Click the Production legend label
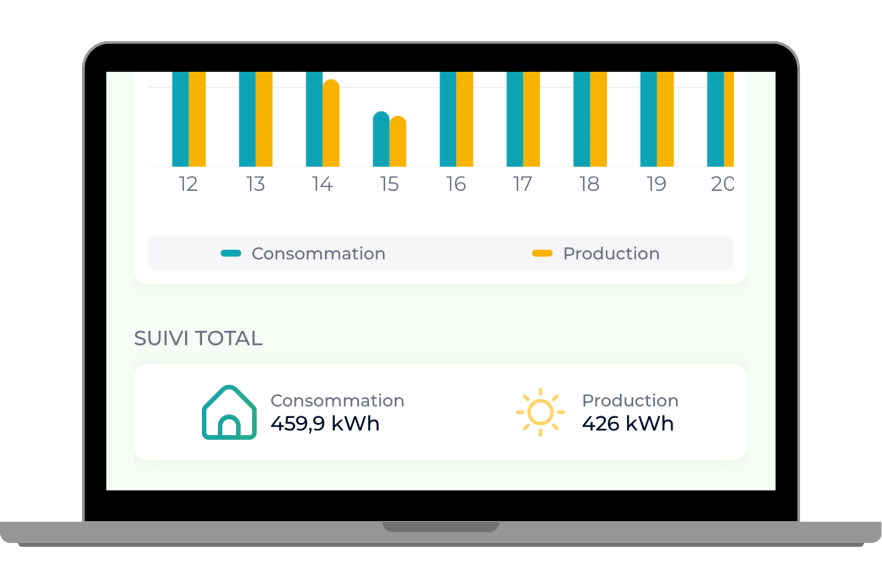Screen dimensions: 882x588 (x=611, y=253)
